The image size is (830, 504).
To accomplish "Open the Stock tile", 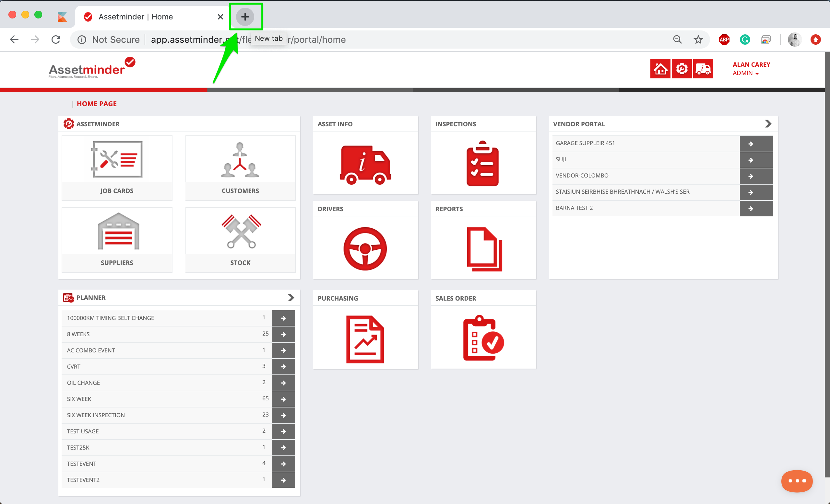I will click(240, 240).
